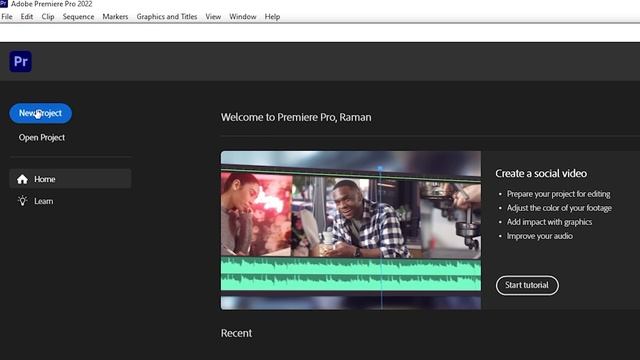640x360 pixels.
Task: Open the Help menu
Action: point(272,17)
